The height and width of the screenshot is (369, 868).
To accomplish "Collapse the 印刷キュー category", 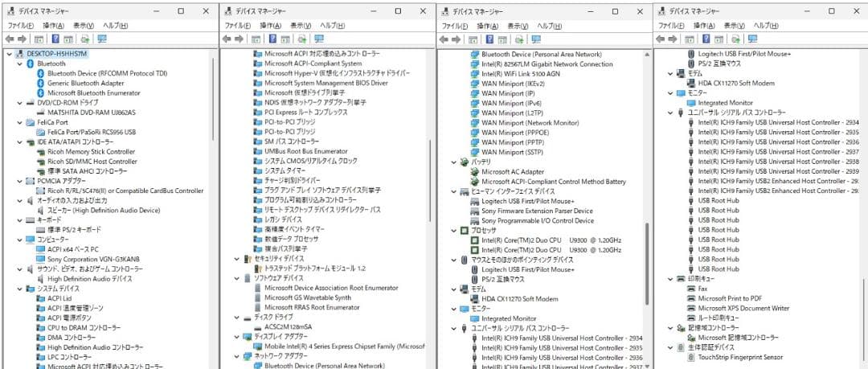I will 671,279.
